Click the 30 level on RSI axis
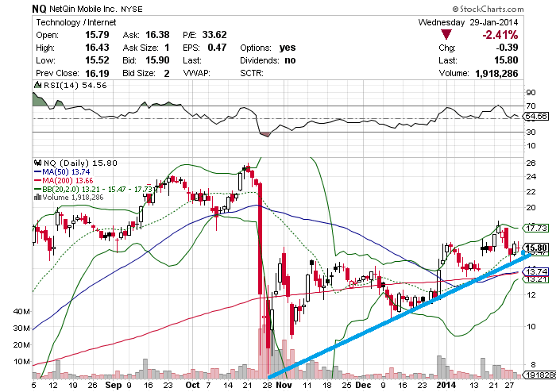Screen dimensions: 556x392 coord(531,132)
